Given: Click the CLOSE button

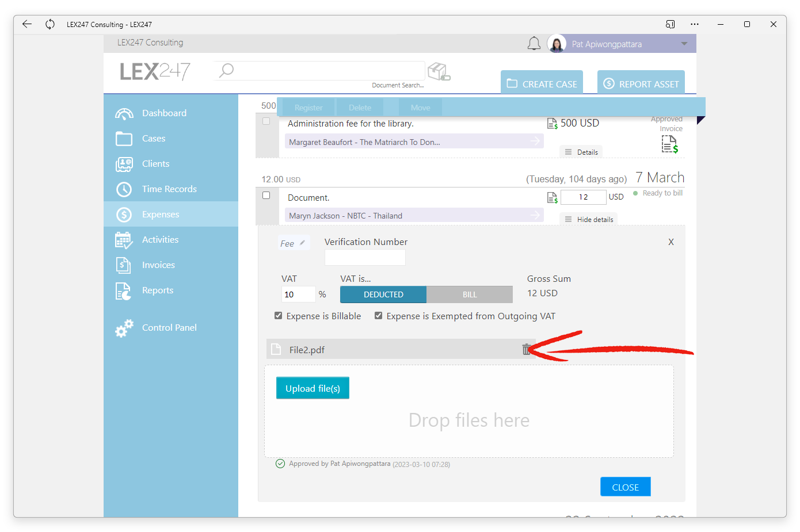Looking at the screenshot, I should pos(625,487).
